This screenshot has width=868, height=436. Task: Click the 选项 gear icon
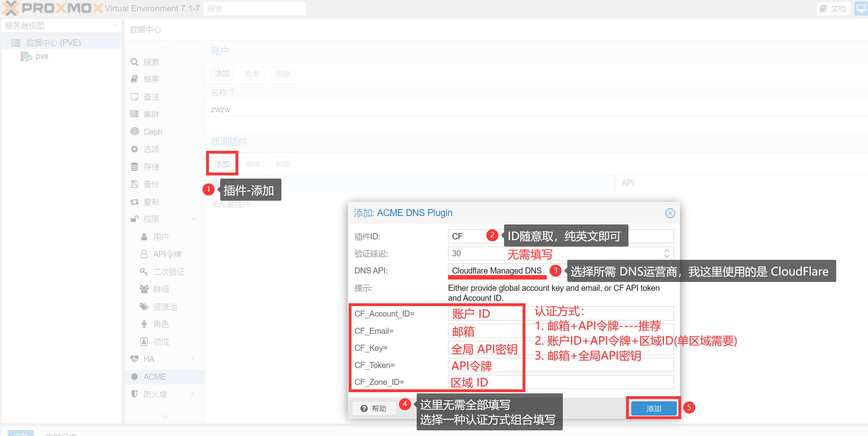[134, 149]
